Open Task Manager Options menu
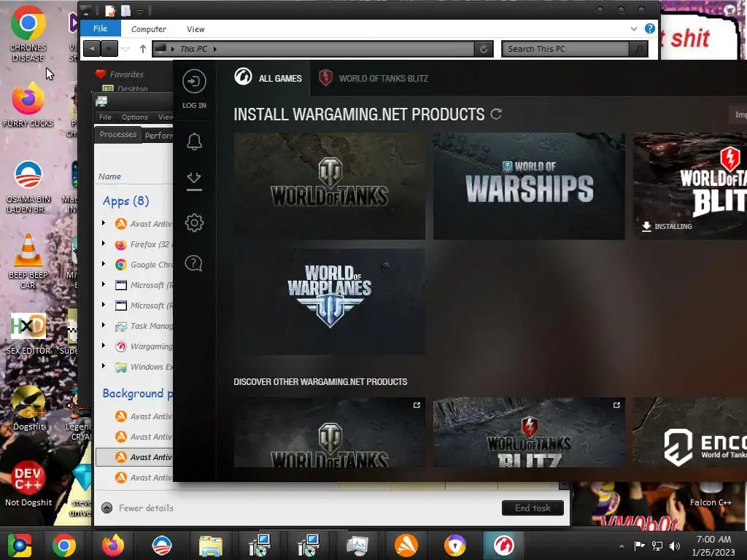This screenshot has width=747, height=560. coord(134,117)
